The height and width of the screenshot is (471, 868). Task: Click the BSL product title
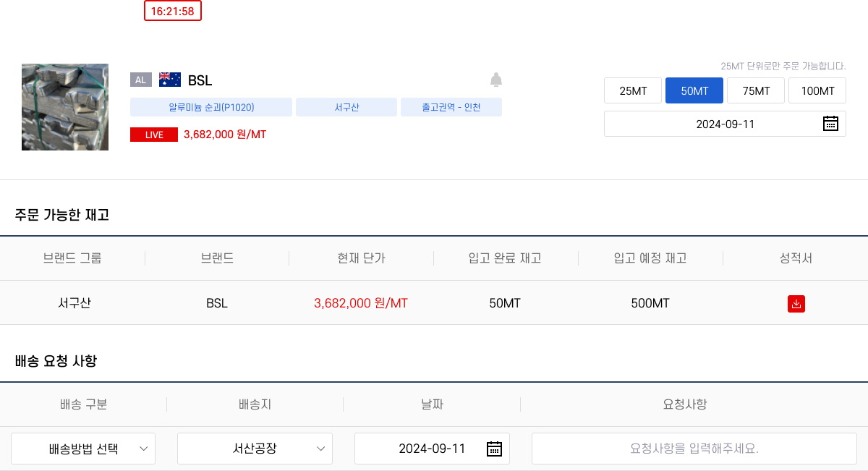(x=200, y=80)
